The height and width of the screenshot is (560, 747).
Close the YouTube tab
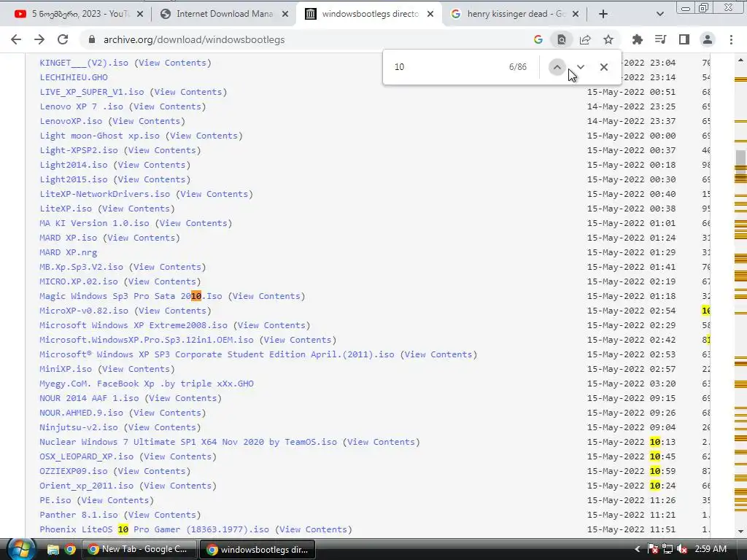pos(139,15)
